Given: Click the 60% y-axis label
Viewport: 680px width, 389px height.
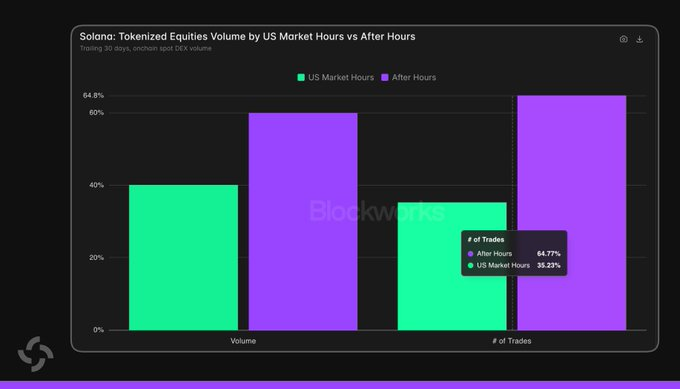Looking at the screenshot, I should point(96,113).
